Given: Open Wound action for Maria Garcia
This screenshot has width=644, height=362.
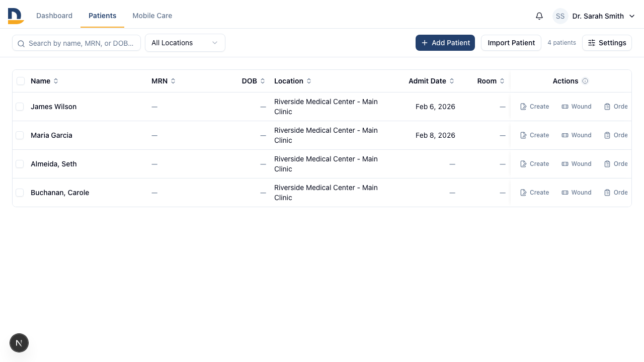Looking at the screenshot, I should pos(577,135).
